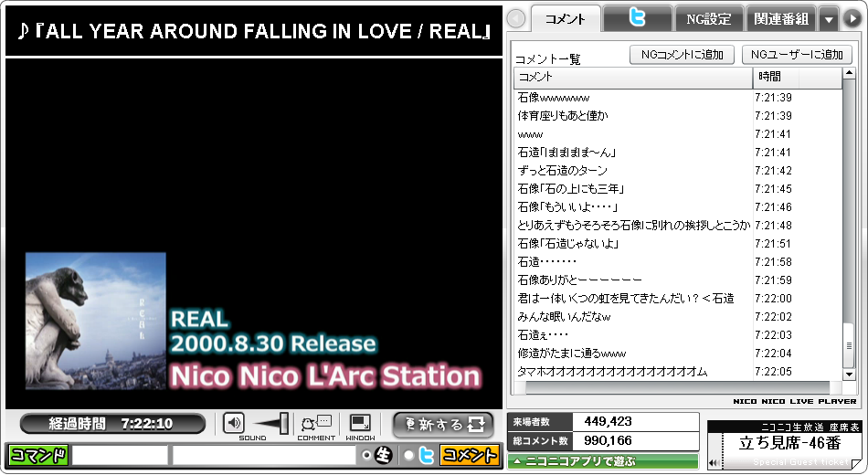Image resolution: width=868 pixels, height=475 pixels.
Task: Switch to the コメント tab
Action: [x=566, y=19]
